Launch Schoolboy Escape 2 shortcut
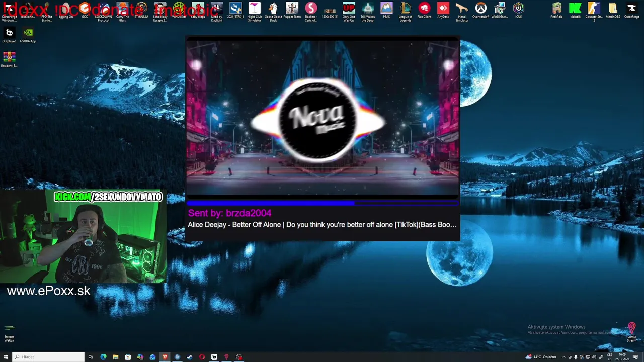 pyautogui.click(x=160, y=12)
